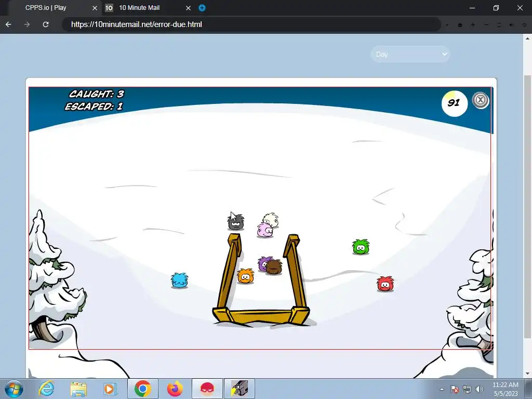
Task: Open Windows Media Player from taskbar
Action: click(x=110, y=389)
